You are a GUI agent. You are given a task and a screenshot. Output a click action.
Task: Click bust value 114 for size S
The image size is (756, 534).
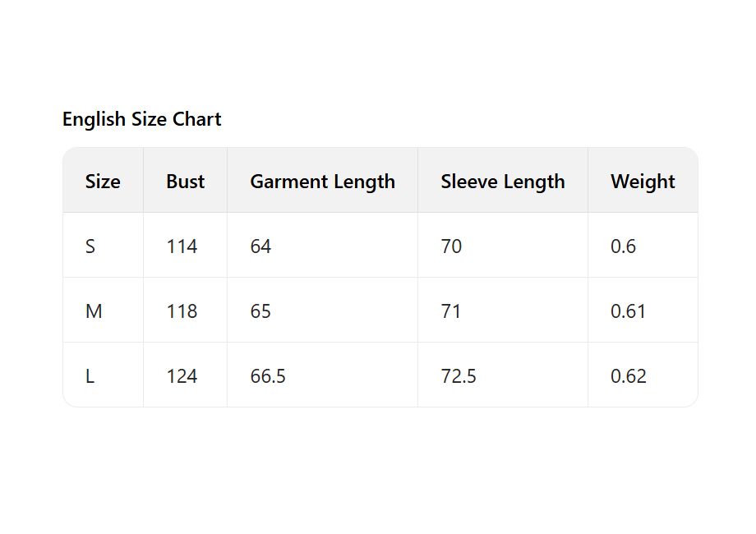(x=182, y=246)
